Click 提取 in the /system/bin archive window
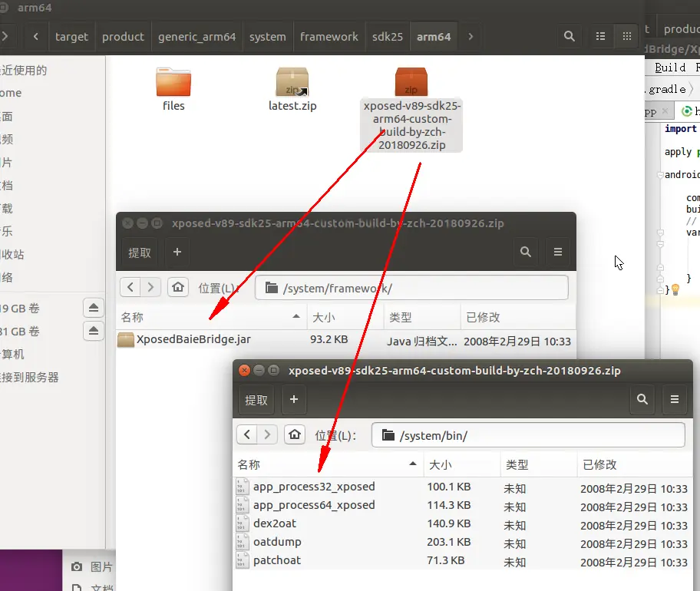The height and width of the screenshot is (591, 700). coord(256,400)
